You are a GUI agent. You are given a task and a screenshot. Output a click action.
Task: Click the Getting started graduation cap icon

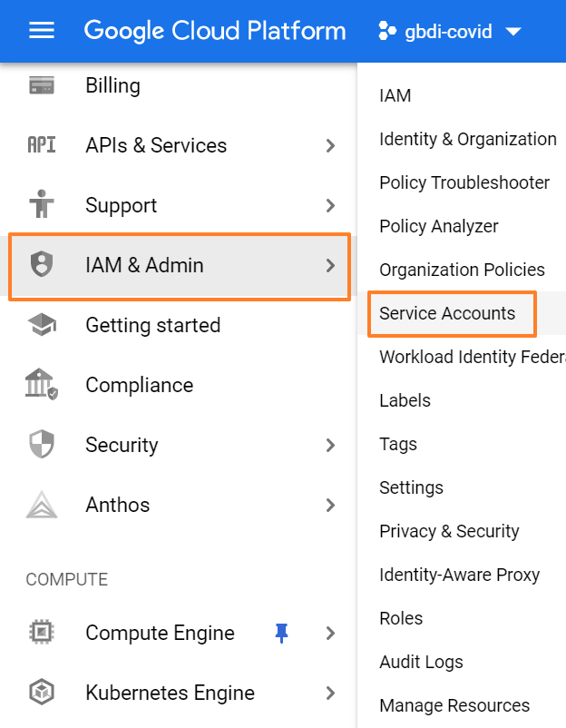click(42, 325)
